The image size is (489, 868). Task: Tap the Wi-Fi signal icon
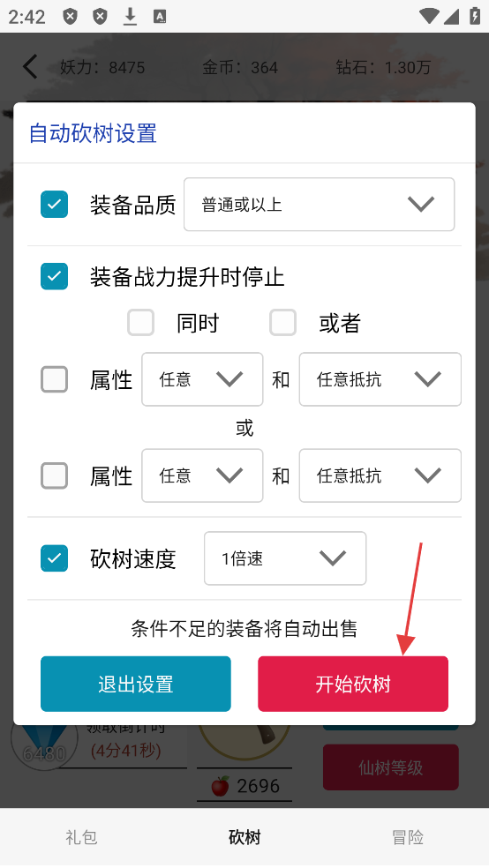pos(429,16)
